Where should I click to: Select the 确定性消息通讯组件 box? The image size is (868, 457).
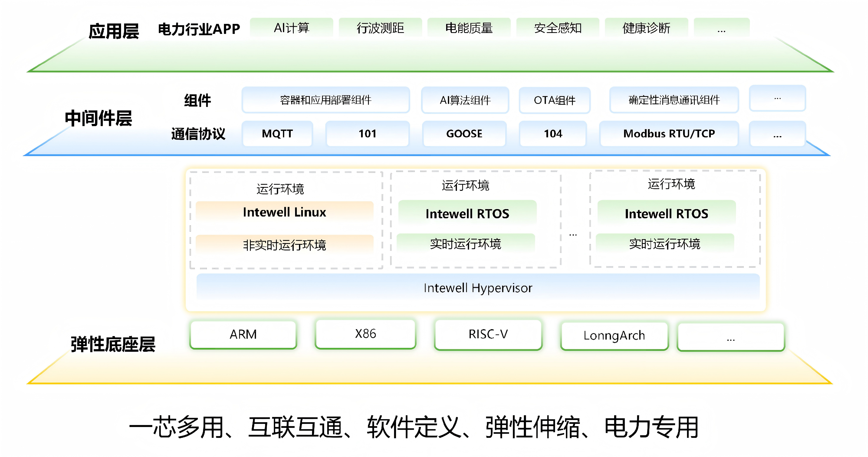click(x=674, y=100)
